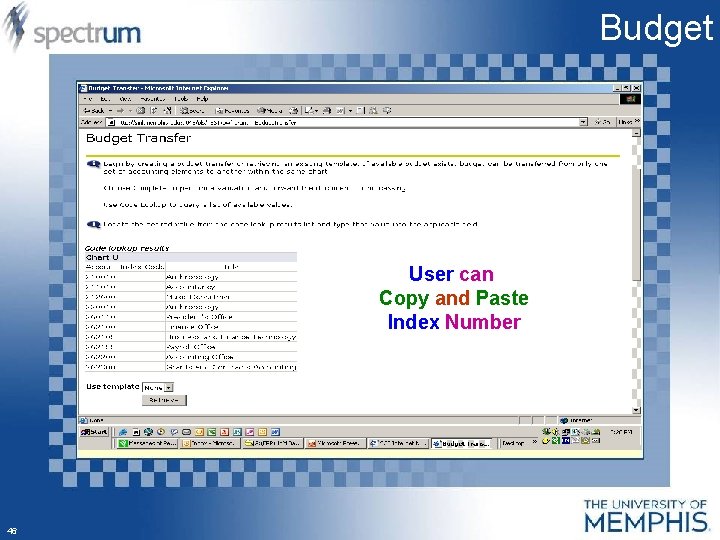Click the Payroll Office row title
Screen dimensions: 720x540
tap(191, 347)
